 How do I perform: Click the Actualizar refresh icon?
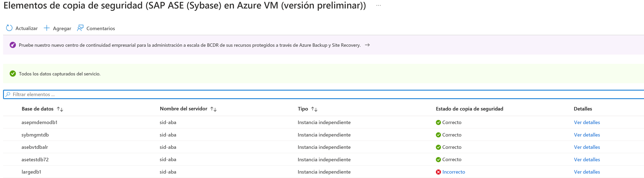pos(9,28)
